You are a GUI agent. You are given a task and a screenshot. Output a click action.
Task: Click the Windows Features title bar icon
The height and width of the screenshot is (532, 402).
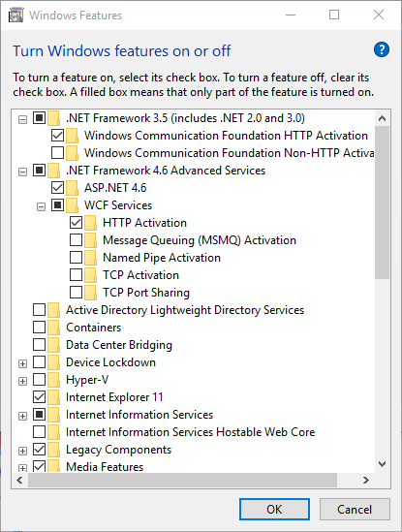[x=15, y=16]
